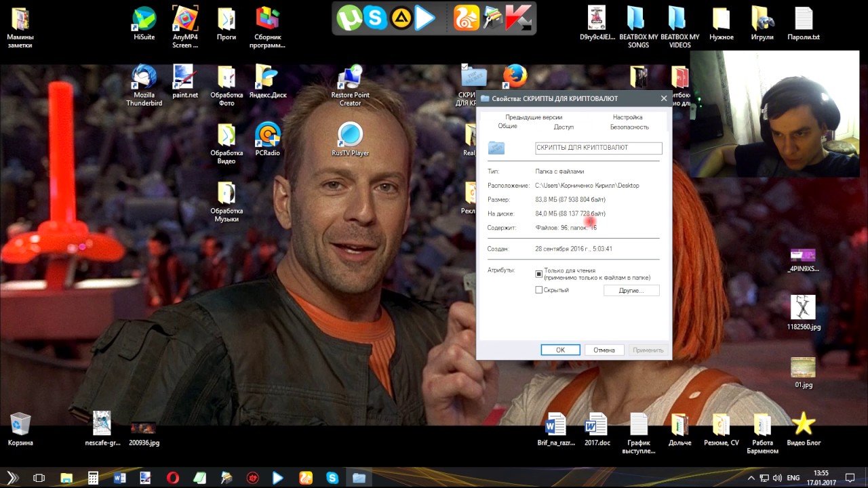Select the Видео Блог star icon
The image size is (868, 488).
coord(804,429)
